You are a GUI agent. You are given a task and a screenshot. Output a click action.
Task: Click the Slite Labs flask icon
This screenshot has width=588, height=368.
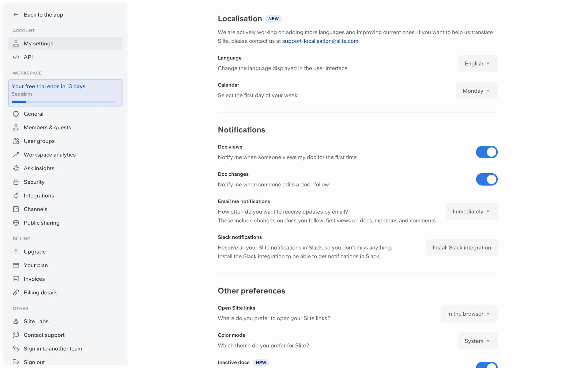16,321
